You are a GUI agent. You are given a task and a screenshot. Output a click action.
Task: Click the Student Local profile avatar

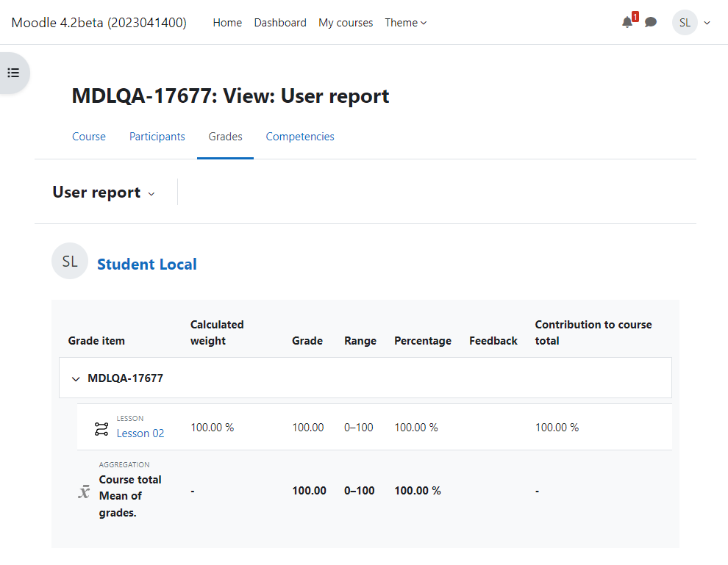[x=70, y=261]
